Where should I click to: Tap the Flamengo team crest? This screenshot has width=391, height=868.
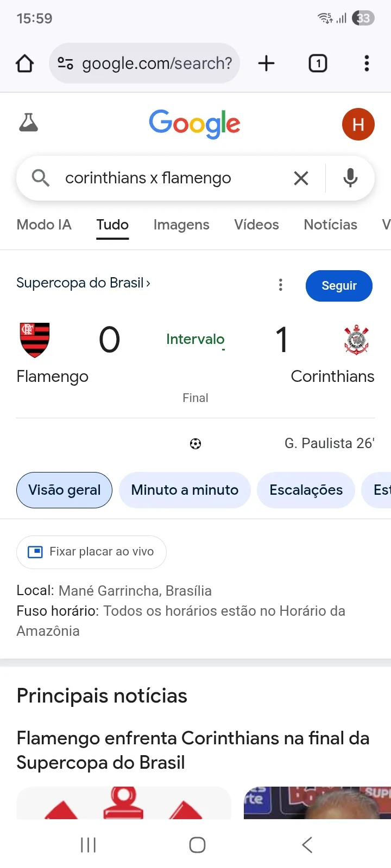click(35, 340)
